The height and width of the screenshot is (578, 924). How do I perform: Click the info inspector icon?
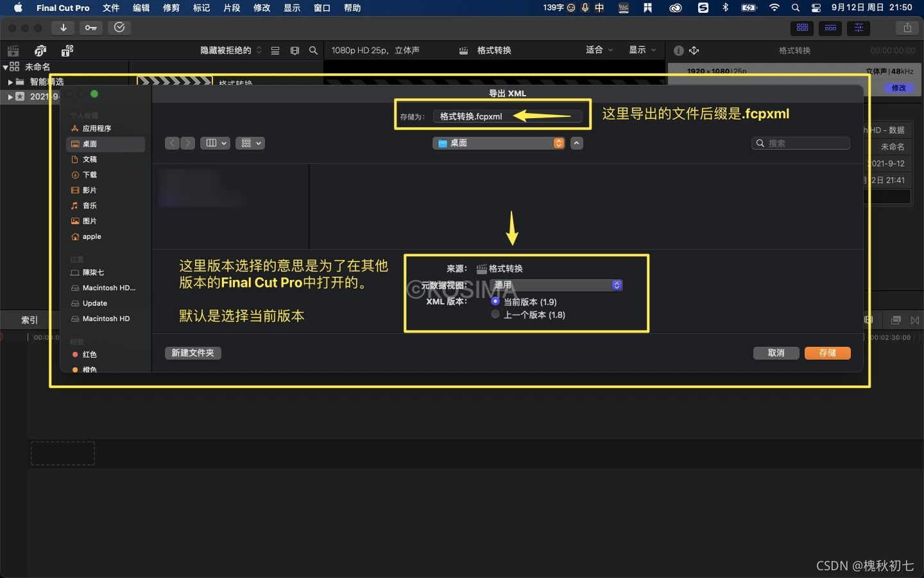click(x=678, y=50)
